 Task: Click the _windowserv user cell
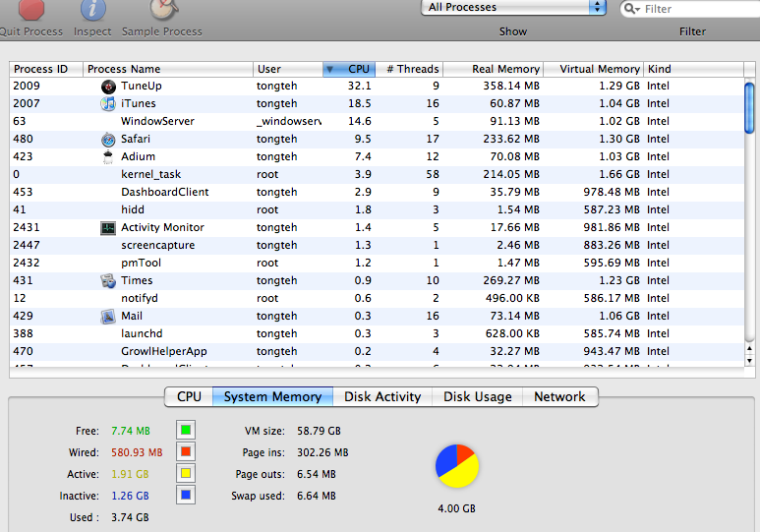tap(289, 121)
